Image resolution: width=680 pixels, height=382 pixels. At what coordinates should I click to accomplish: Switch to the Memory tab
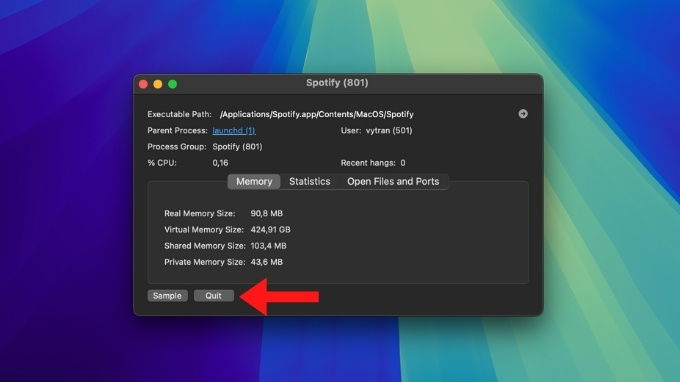tap(254, 181)
